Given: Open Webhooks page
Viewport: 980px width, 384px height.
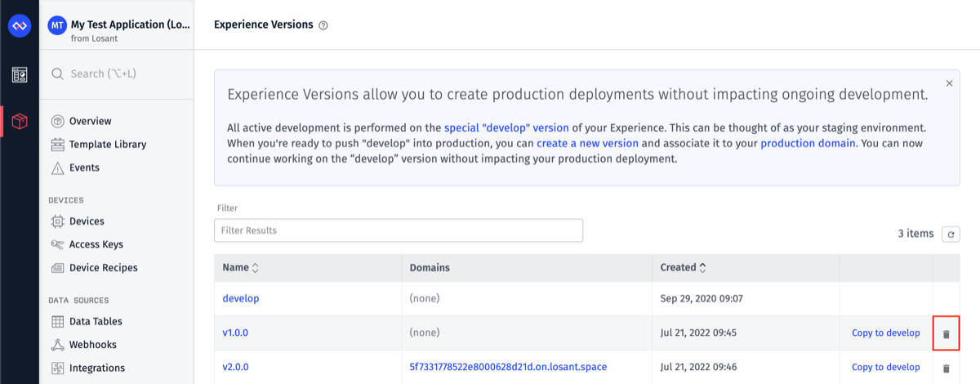Looking at the screenshot, I should (93, 345).
